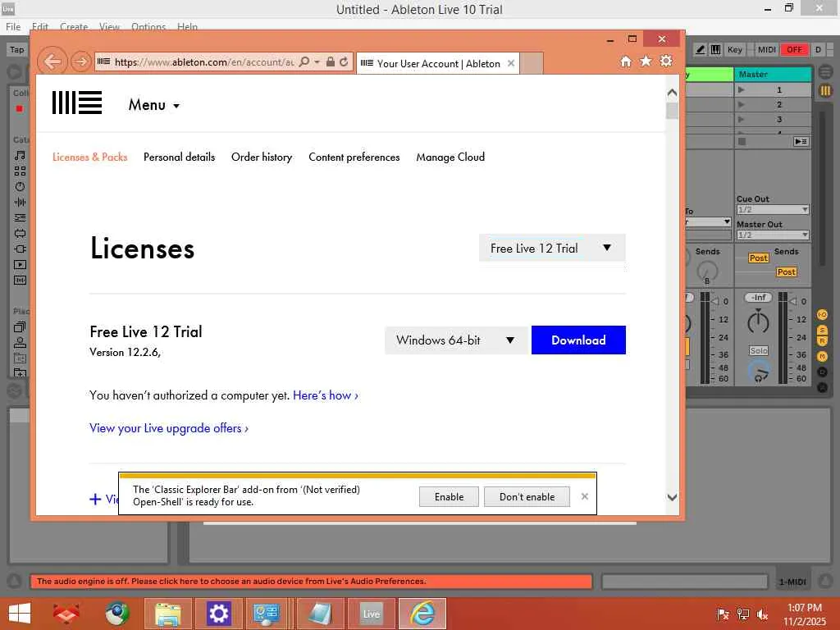Open the Create menu in Ableton Live
The width and height of the screenshot is (840, 630).
pyautogui.click(x=74, y=27)
